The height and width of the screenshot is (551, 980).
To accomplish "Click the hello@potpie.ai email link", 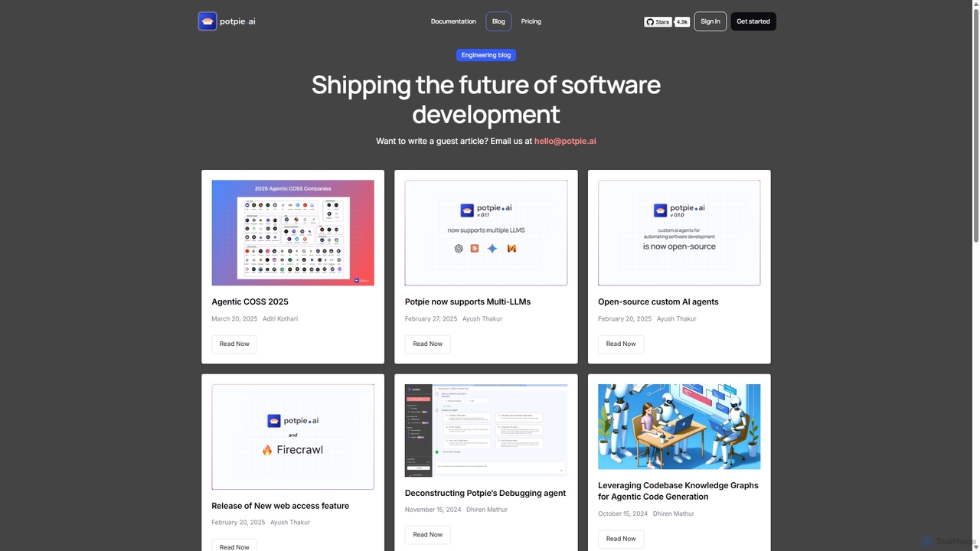I will pyautogui.click(x=565, y=142).
